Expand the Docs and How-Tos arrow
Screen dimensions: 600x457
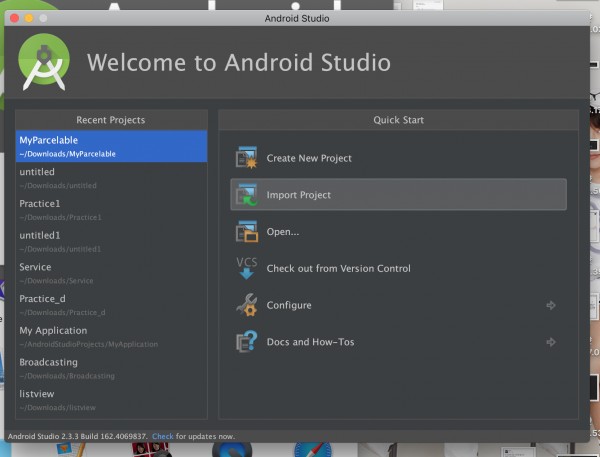(551, 342)
